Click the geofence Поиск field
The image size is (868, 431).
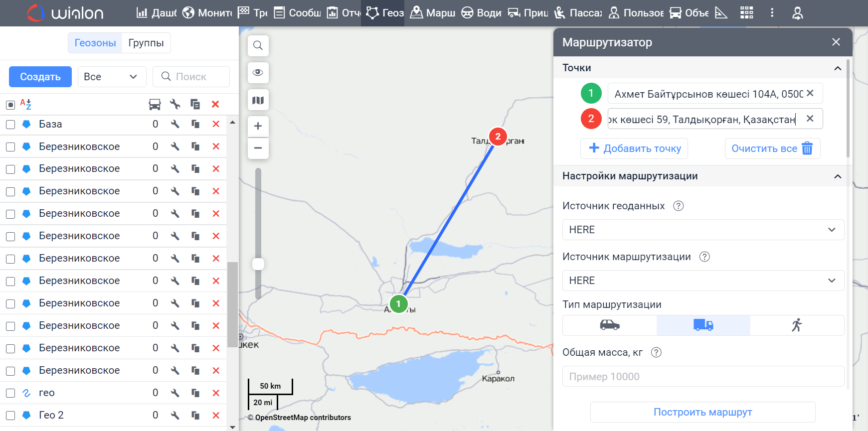(x=191, y=77)
